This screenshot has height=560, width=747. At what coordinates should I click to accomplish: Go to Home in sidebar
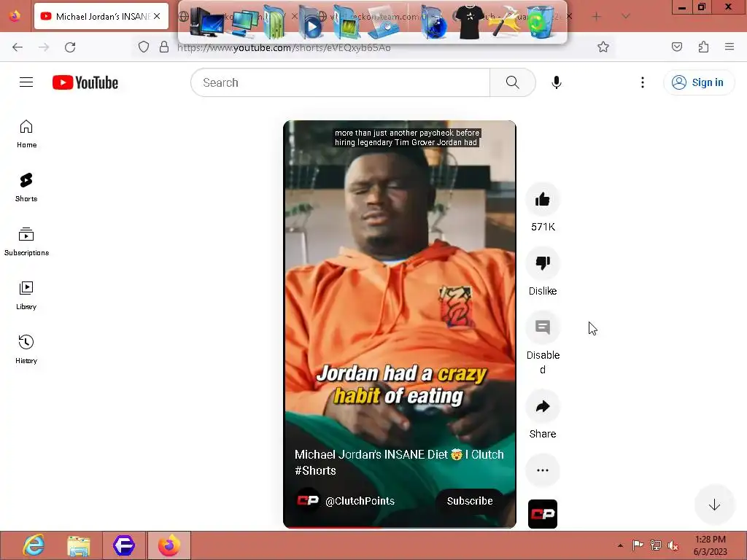[x=26, y=134]
